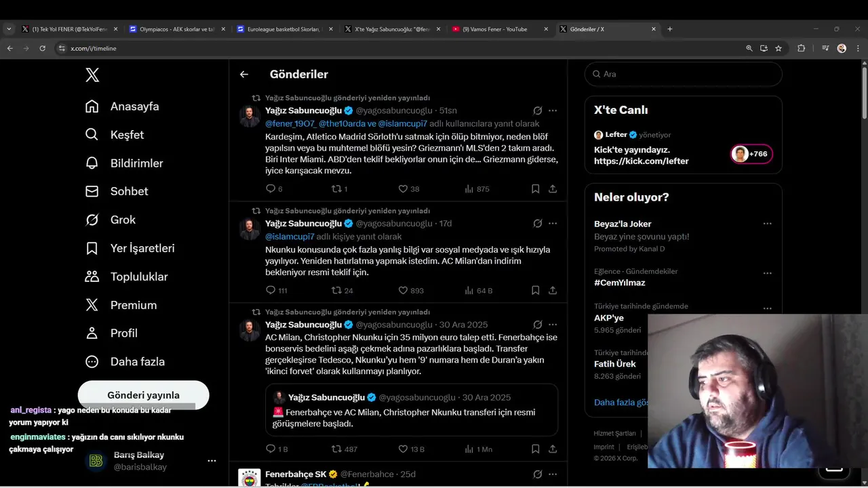Open Bildirimler notifications
The image size is (868, 488).
(124, 163)
